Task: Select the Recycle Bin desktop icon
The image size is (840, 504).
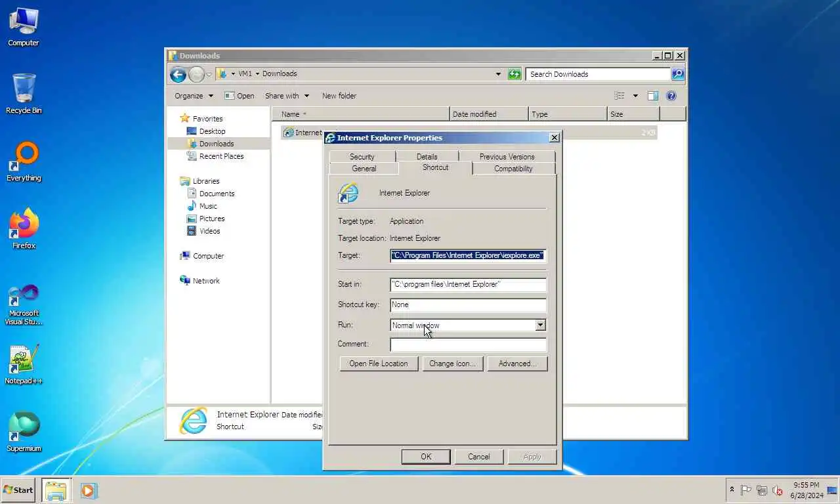Action: [x=24, y=94]
